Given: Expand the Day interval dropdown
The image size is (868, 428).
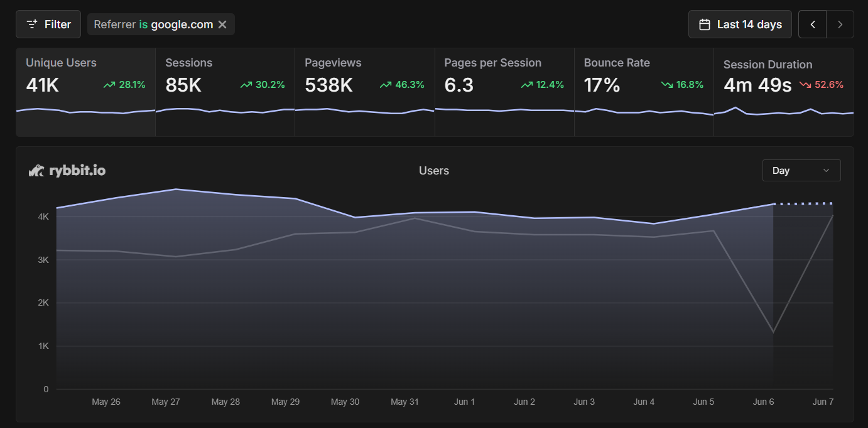Looking at the screenshot, I should [x=801, y=171].
